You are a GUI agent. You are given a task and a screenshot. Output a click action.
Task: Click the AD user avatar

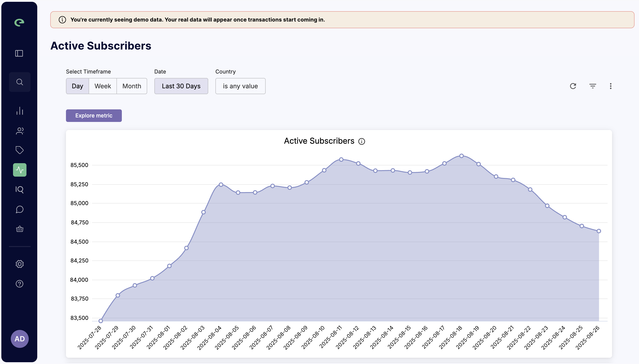pyautogui.click(x=20, y=339)
